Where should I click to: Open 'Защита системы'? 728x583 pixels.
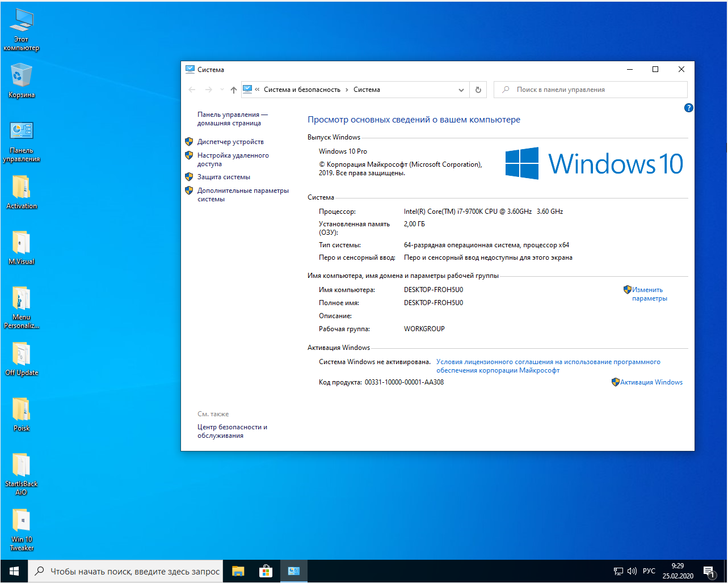click(224, 177)
